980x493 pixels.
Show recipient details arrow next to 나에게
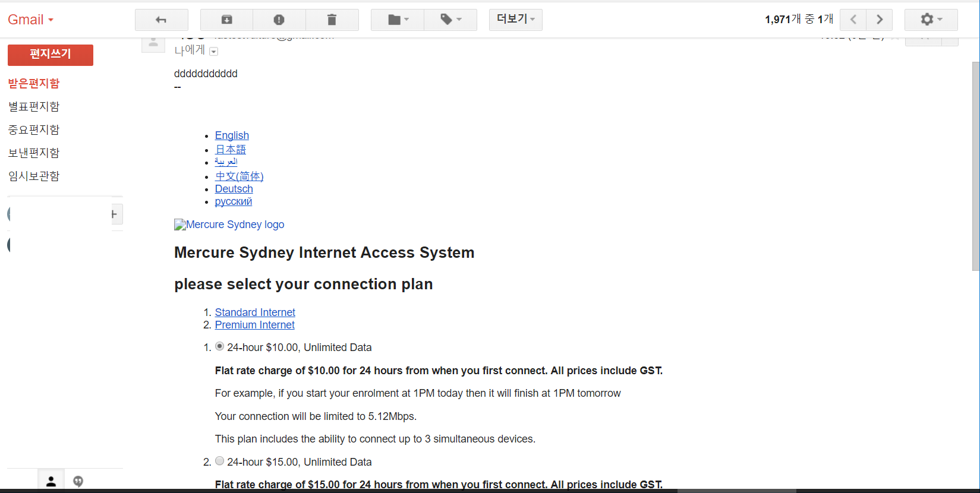click(x=214, y=52)
